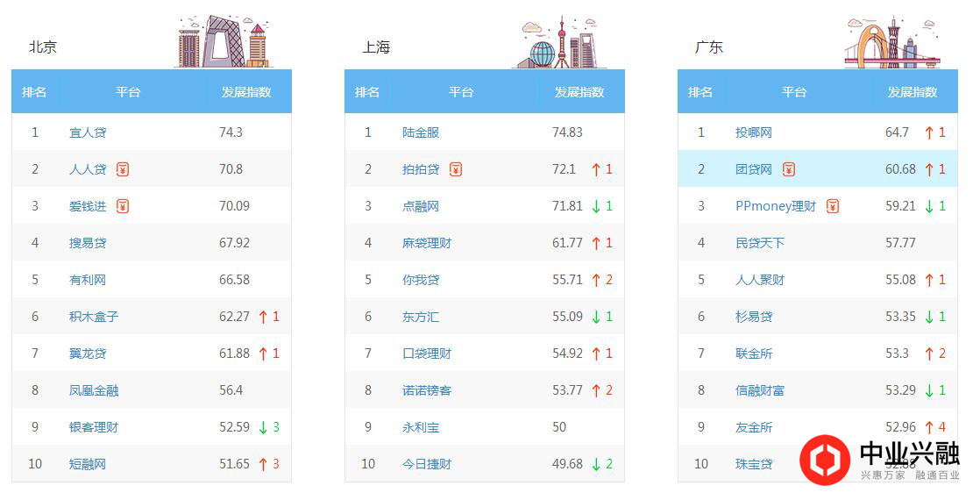Viewport: 980px width, 500px height.
Task: Open the 诺诺镑客 platform link
Action: tap(427, 390)
